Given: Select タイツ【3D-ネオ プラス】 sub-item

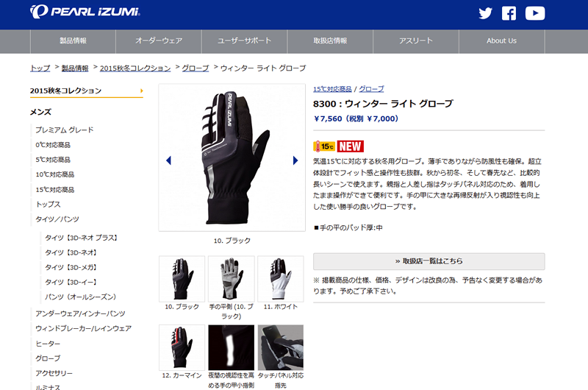Looking at the screenshot, I should coord(82,238).
